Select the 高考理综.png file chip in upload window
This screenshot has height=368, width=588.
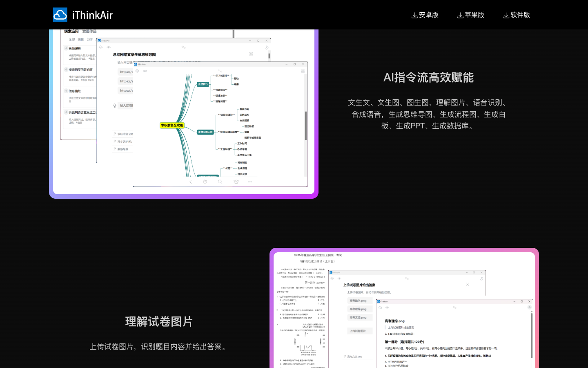360,309
